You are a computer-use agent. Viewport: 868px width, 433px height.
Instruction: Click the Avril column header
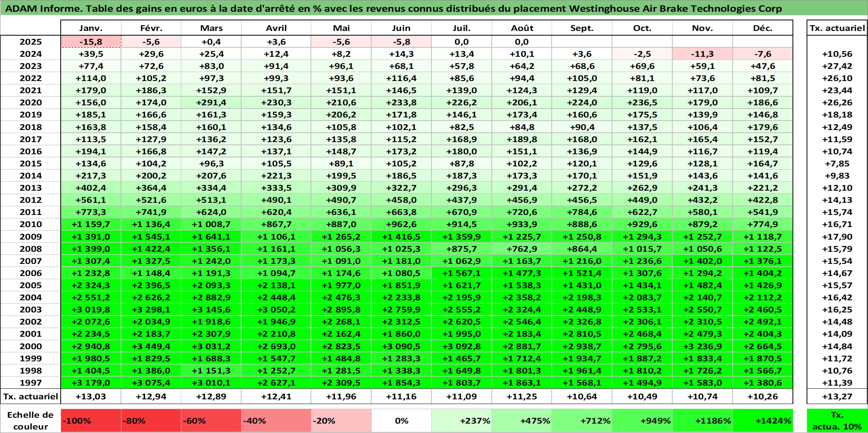coord(276,28)
